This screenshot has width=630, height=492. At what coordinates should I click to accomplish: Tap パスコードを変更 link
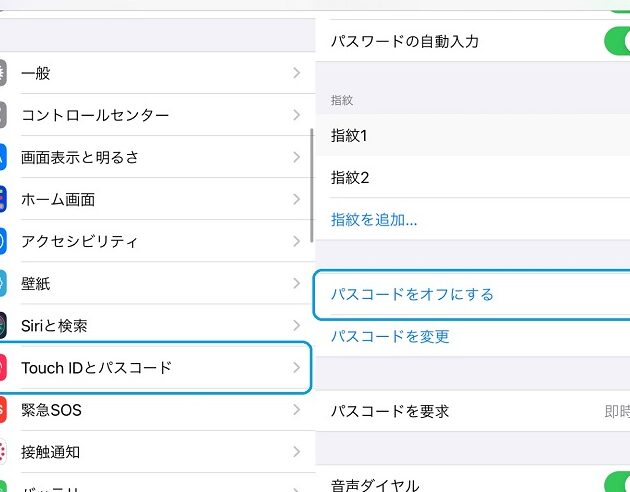click(390, 336)
